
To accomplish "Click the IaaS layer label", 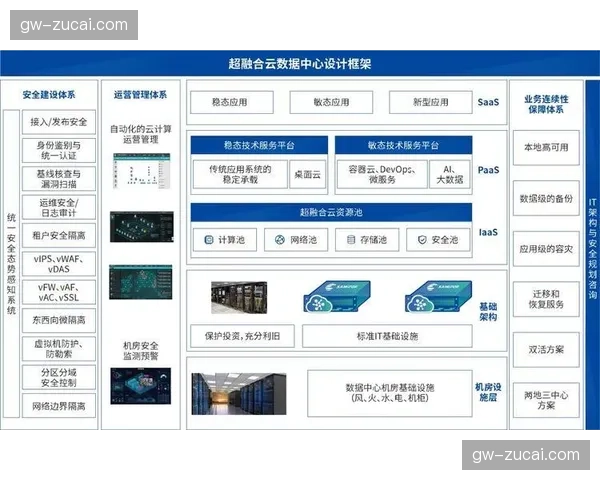I will click(x=488, y=232).
